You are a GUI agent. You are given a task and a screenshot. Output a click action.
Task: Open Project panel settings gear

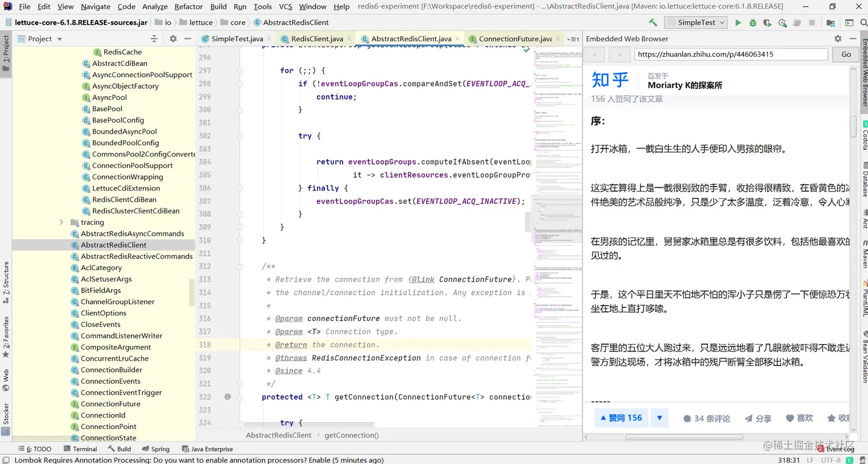[173, 38]
